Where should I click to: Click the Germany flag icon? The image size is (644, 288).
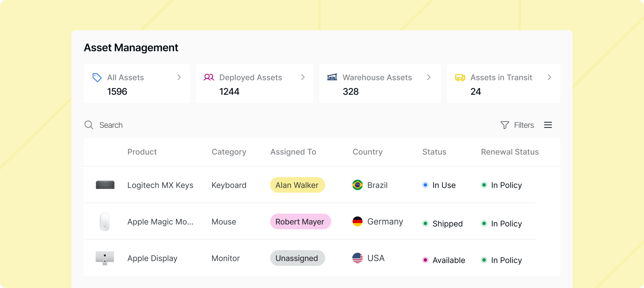click(357, 222)
